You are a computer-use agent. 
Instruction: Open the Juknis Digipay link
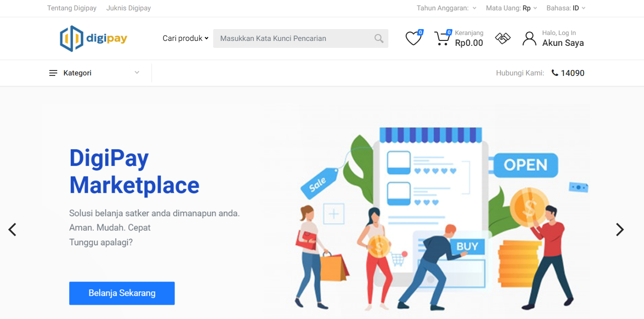[x=129, y=8]
